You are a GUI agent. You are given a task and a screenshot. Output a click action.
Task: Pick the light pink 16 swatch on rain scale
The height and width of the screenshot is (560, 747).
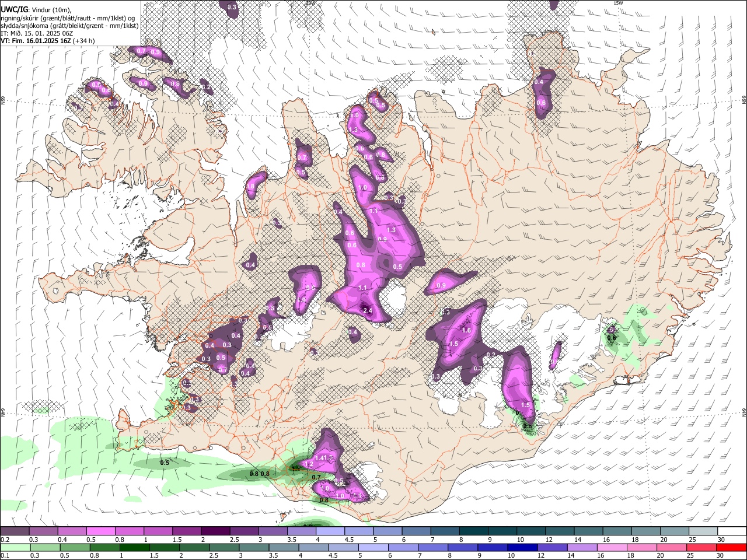613,547
